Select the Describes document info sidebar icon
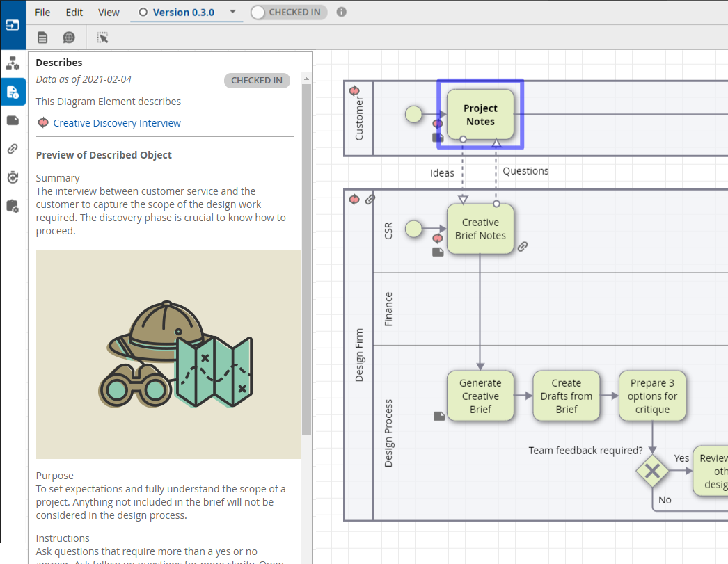The image size is (728, 564). coord(13,92)
